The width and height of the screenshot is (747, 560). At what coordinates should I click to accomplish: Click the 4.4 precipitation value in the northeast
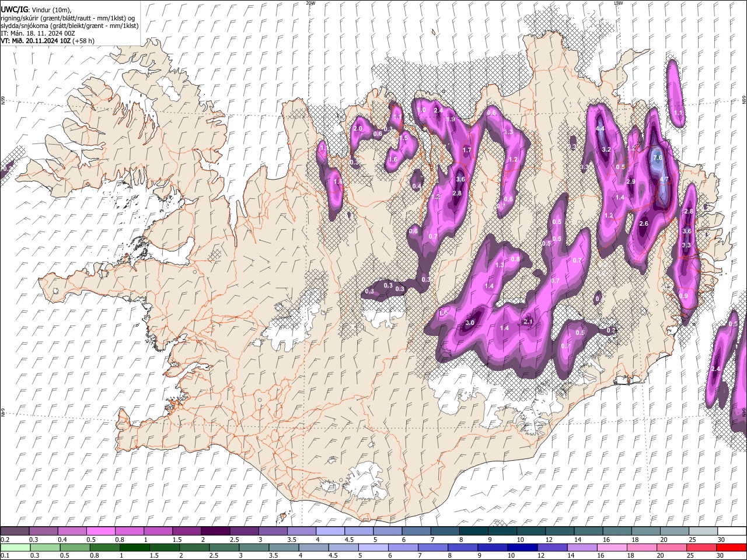[600, 128]
